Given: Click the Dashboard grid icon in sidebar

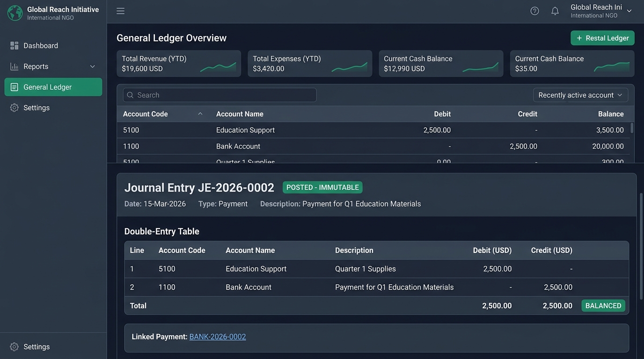Looking at the screenshot, I should tap(15, 45).
